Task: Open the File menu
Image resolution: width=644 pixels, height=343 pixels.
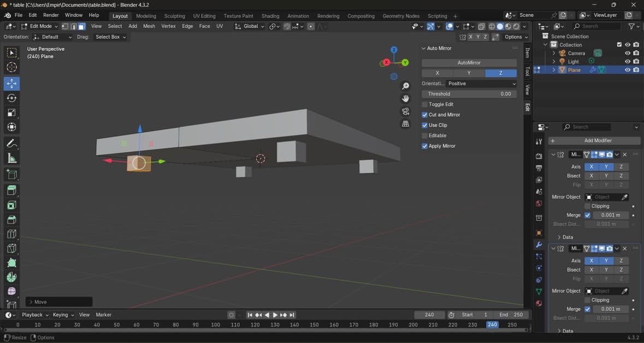Action: tap(19, 15)
